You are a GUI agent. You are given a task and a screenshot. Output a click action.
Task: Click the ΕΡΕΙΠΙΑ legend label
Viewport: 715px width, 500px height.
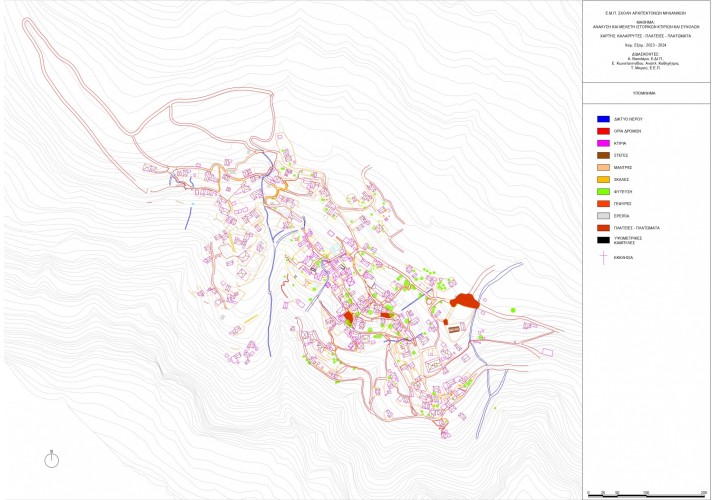[x=621, y=216]
